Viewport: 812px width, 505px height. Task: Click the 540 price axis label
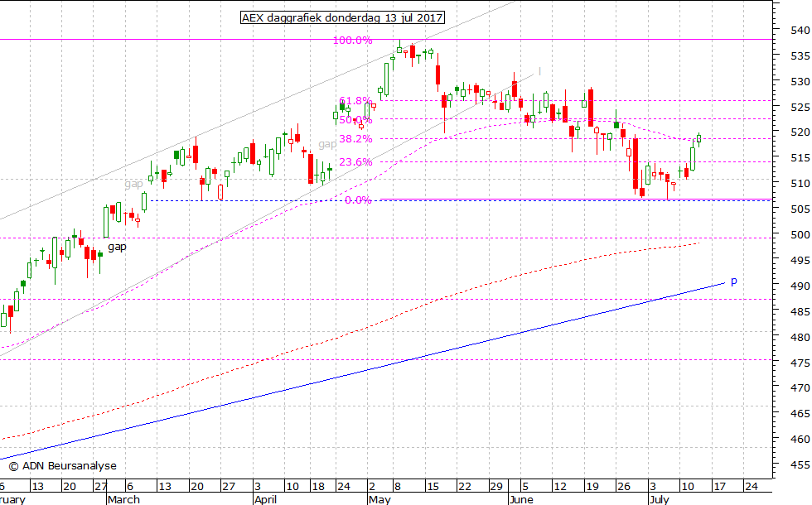[800, 30]
